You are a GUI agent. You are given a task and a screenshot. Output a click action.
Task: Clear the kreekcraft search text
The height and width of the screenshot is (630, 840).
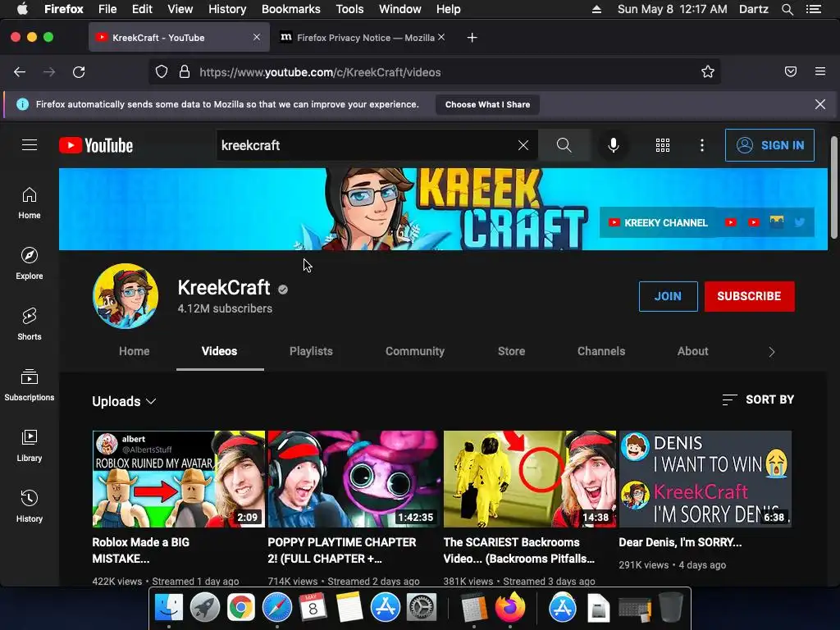pos(523,145)
